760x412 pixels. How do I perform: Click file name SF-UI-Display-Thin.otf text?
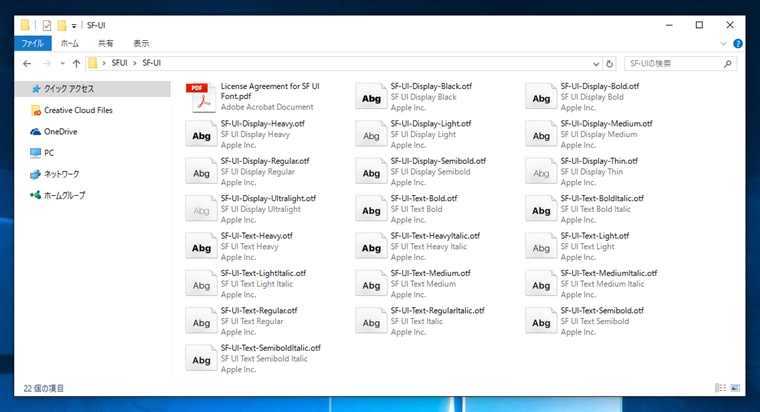pos(599,161)
